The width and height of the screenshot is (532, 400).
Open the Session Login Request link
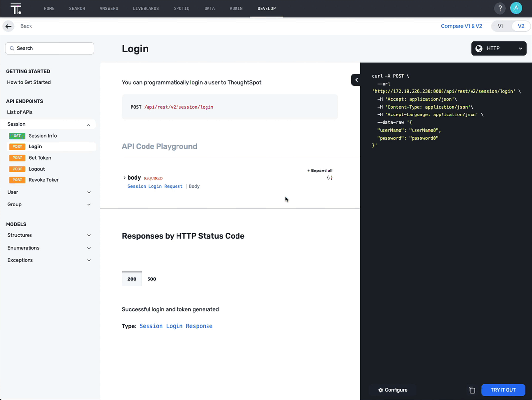pyautogui.click(x=155, y=186)
